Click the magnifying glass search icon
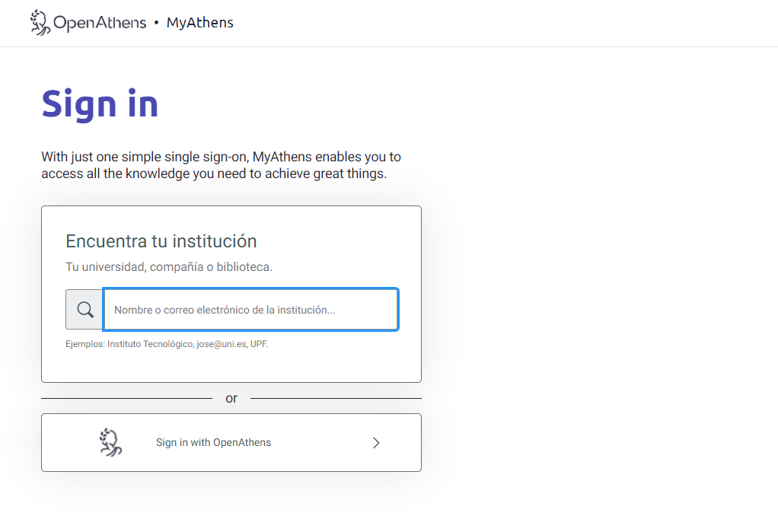778x532 pixels. (x=84, y=310)
